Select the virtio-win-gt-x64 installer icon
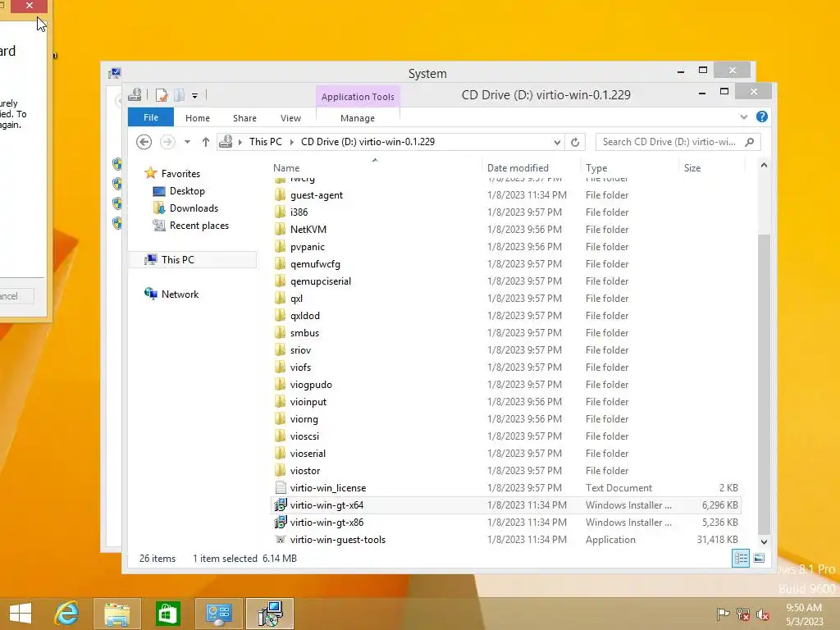 click(281, 504)
